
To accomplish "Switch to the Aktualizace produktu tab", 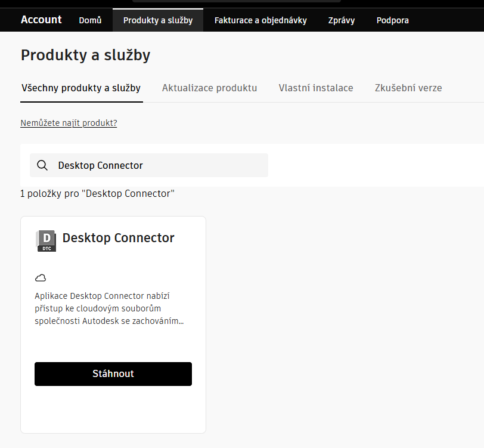I will 210,88.
